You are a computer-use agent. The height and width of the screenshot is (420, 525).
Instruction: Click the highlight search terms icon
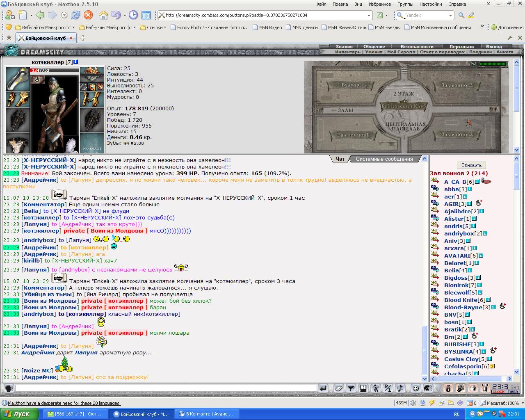471,15
